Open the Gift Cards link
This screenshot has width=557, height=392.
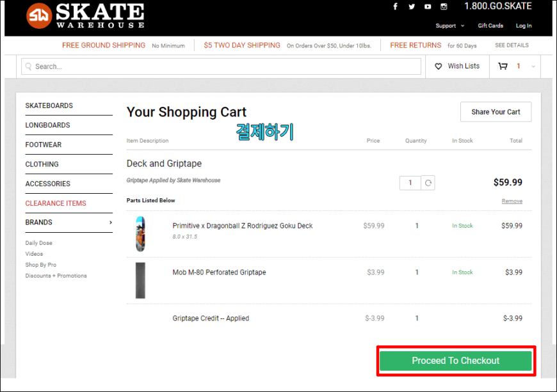click(x=490, y=26)
